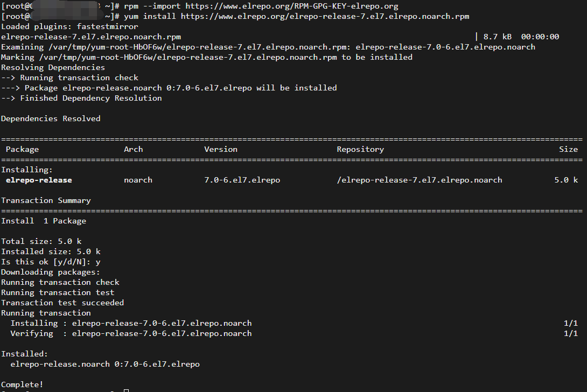Click the 8.7 kB download size text
This screenshot has width=587, height=392.
coord(497,37)
